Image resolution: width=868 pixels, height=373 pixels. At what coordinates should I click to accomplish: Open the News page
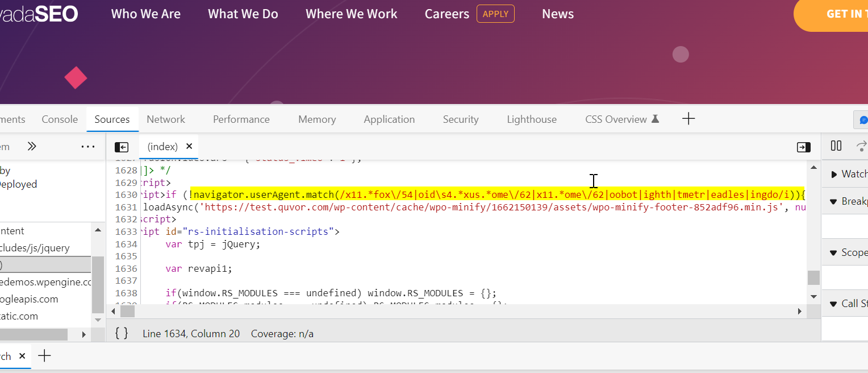tap(558, 14)
